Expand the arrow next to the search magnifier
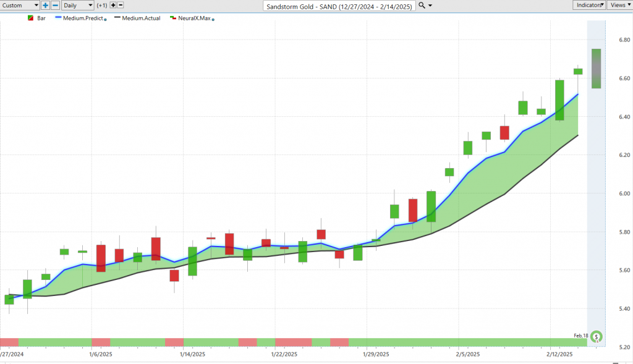Screen dimensions: 633x364 430,6
